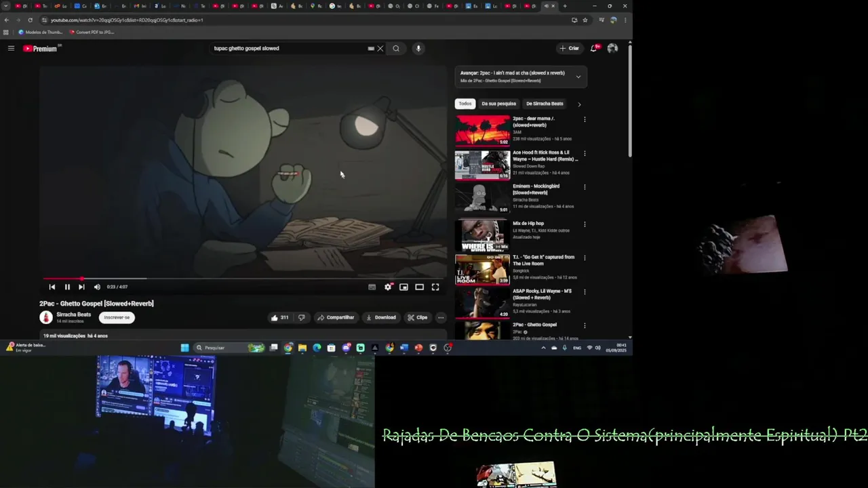
Task: Open Sirracha Beats channel name link
Action: coord(73,314)
